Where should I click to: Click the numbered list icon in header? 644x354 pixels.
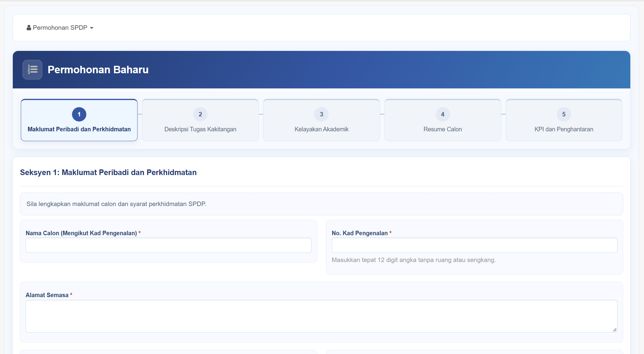(32, 70)
